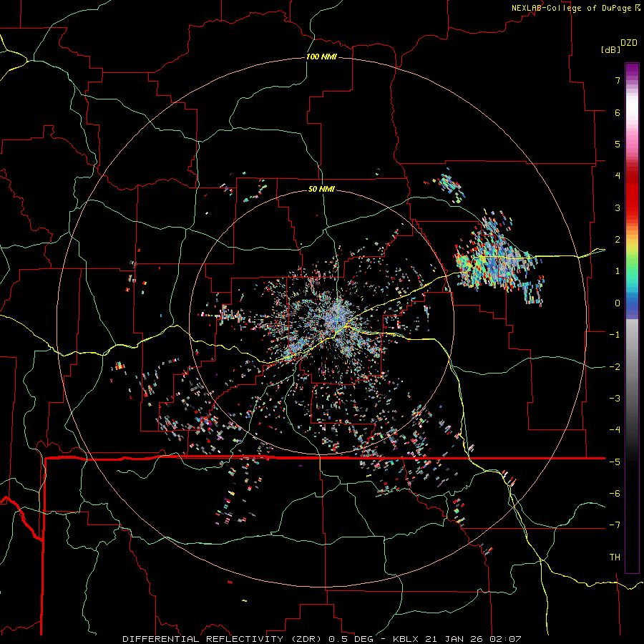Click the positive 7 scale value
Viewport: 644px width, 644px height.
(618, 80)
